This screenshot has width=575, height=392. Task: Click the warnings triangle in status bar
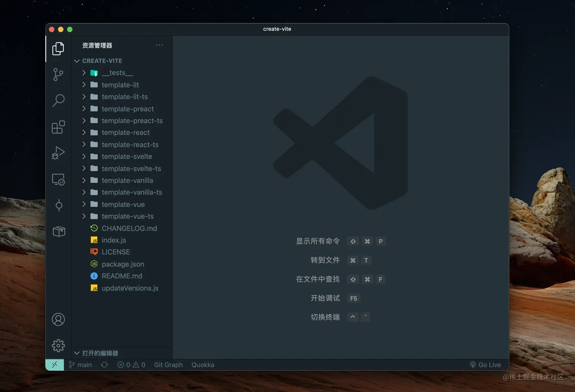136,365
